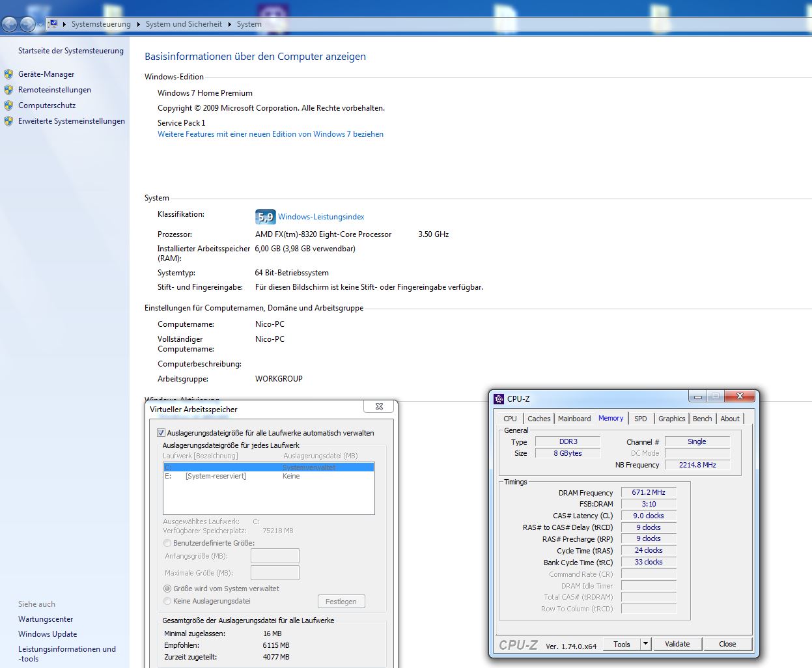
Task: Click the CAS# Latency value 9.0 clocks
Action: tap(649, 516)
